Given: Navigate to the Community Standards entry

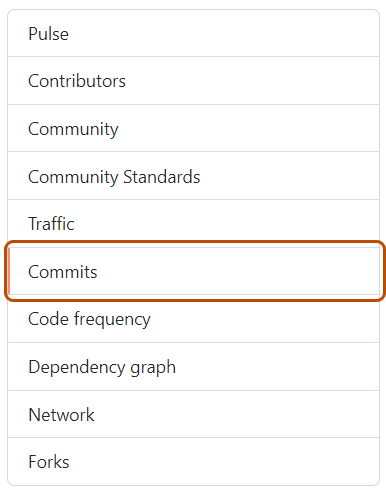Looking at the screenshot, I should [x=114, y=177].
